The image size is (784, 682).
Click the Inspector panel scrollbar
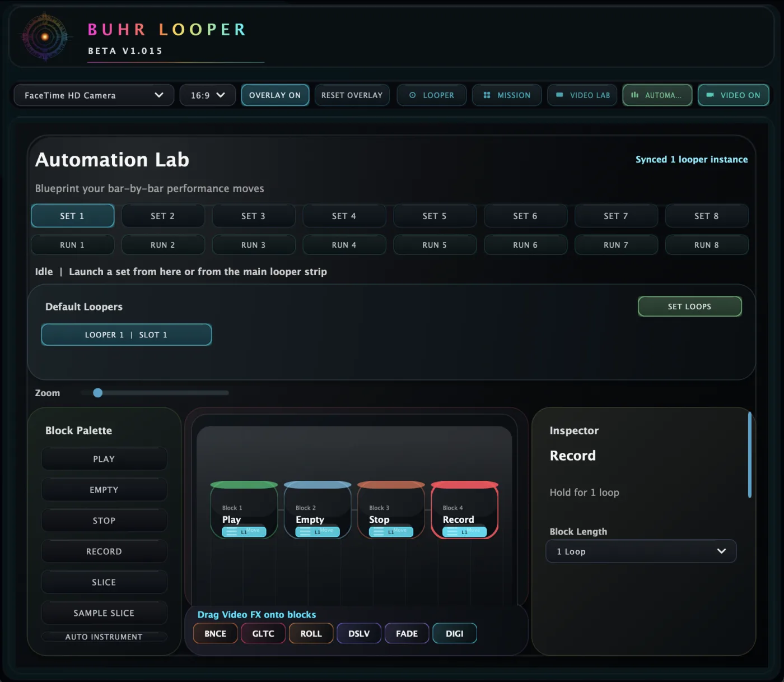(x=750, y=455)
